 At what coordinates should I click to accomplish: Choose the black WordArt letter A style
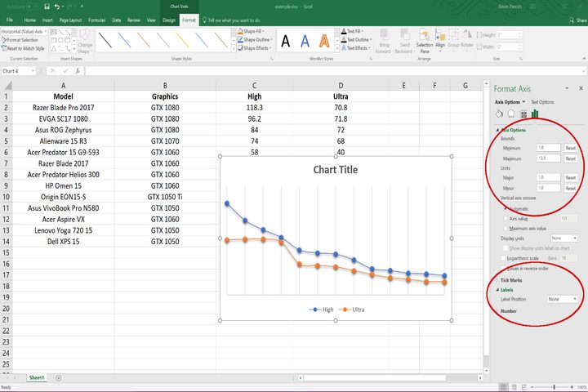click(x=286, y=41)
